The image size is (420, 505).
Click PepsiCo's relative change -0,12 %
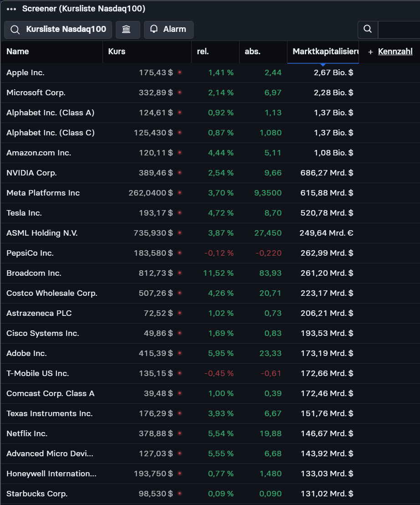[x=219, y=253]
